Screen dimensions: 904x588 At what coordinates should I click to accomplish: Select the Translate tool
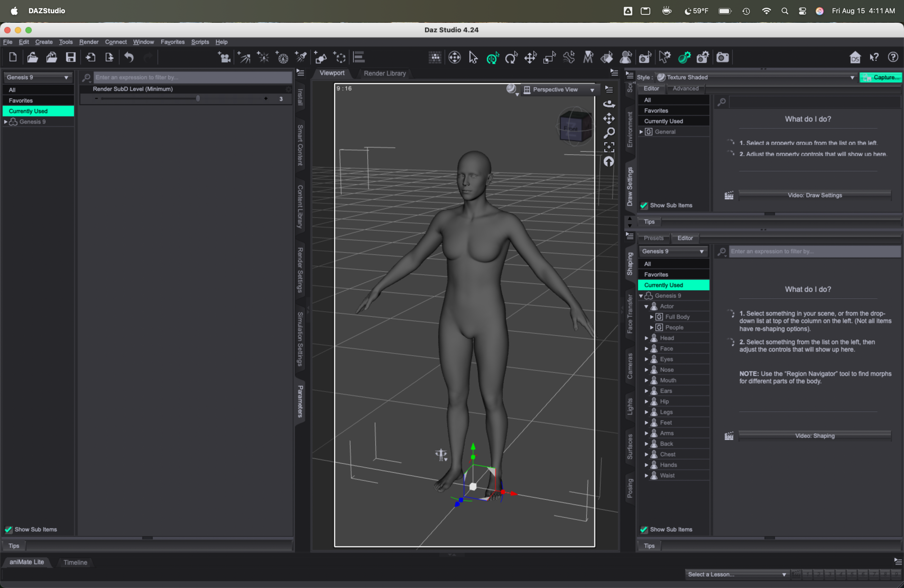click(531, 57)
